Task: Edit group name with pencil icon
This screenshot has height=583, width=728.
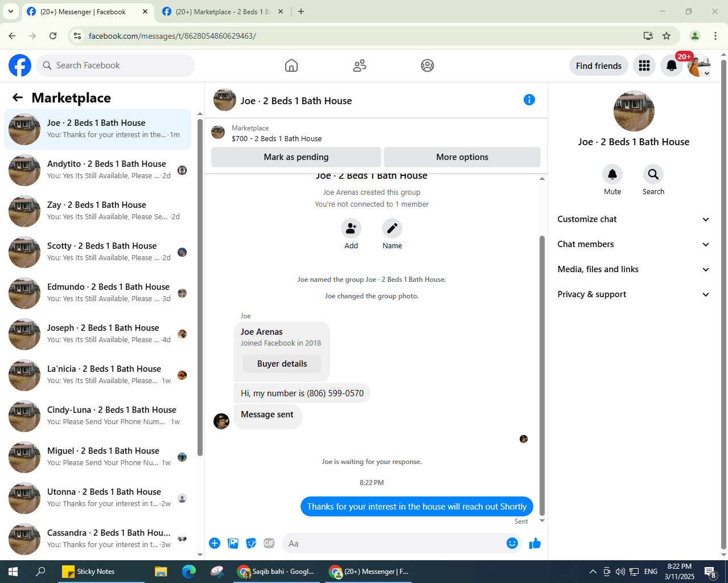Action: [392, 228]
